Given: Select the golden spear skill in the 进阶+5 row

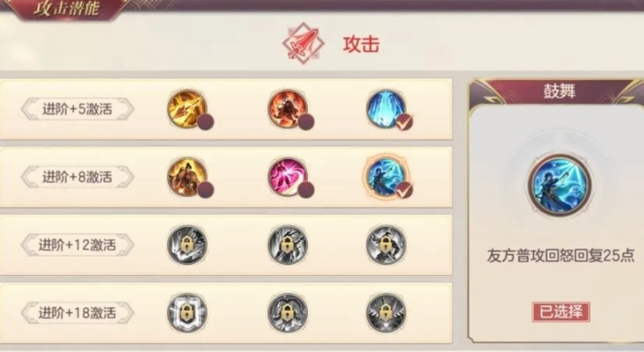Looking at the screenshot, I should (187, 108).
